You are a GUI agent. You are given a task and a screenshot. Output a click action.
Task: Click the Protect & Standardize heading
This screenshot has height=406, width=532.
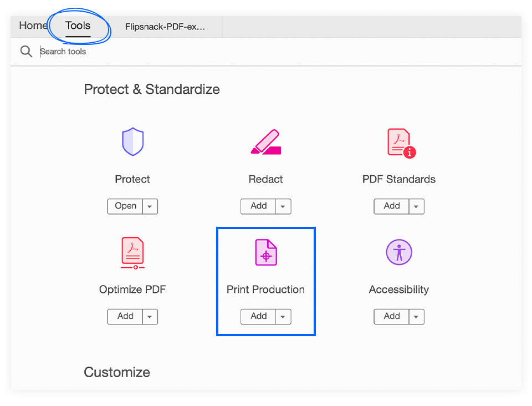click(x=152, y=89)
